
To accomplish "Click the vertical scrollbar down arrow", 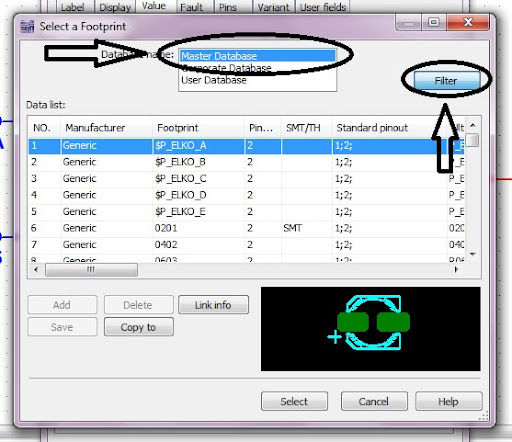I will click(473, 254).
